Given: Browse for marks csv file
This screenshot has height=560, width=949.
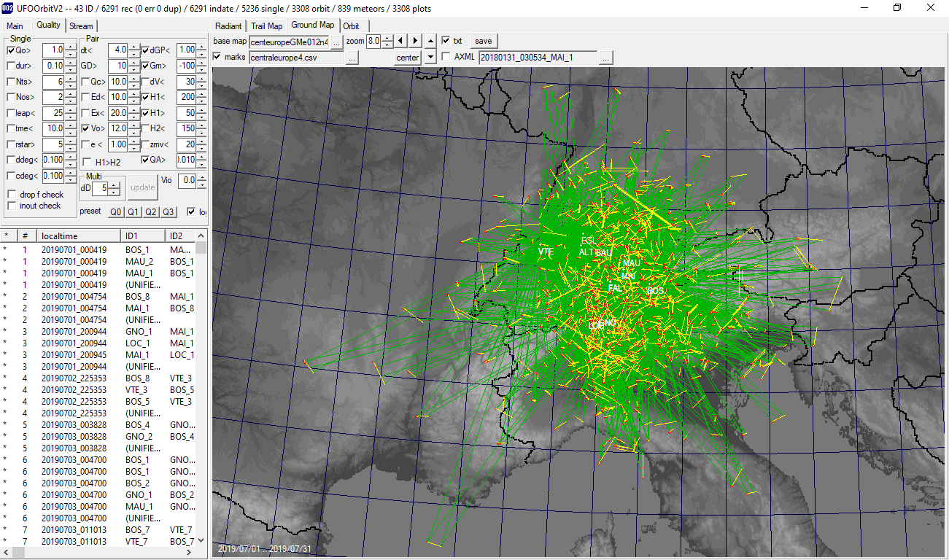Looking at the screenshot, I should tap(352, 58).
